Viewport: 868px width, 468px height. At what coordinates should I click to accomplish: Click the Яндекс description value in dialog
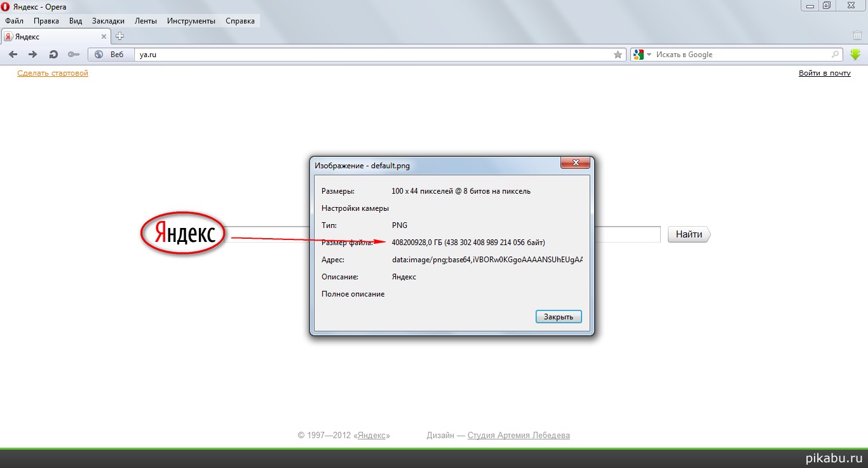[404, 276]
